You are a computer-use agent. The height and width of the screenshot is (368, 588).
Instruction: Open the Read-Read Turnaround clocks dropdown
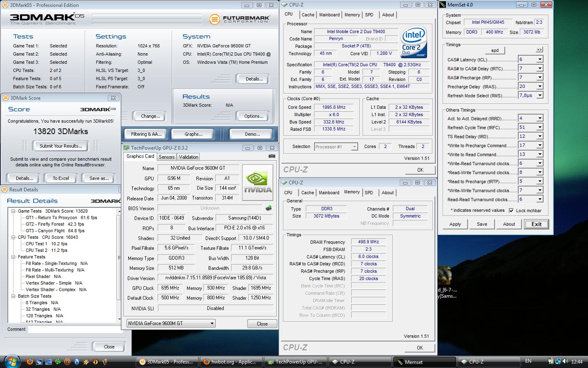point(539,199)
